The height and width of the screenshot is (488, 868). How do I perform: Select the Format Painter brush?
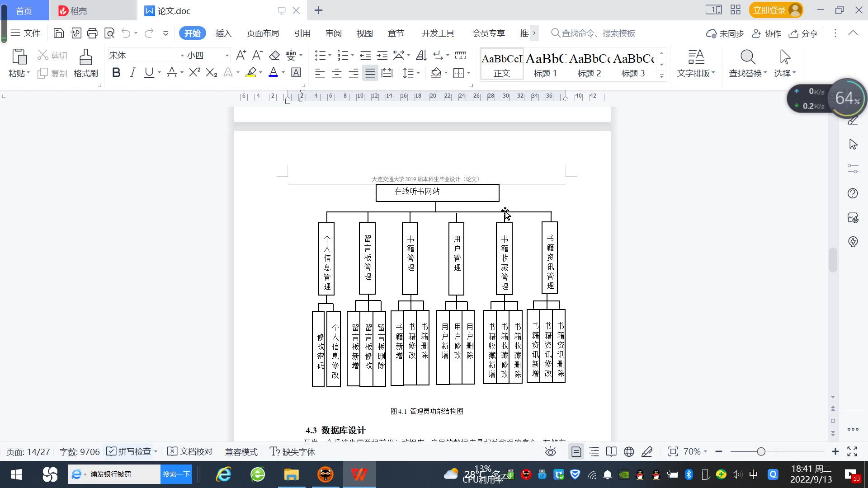coord(85,57)
